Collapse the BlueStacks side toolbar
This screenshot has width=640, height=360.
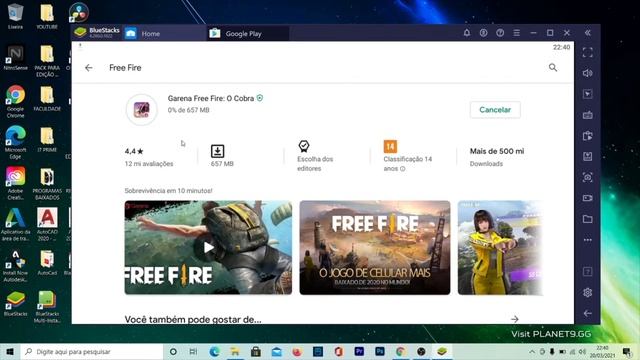click(588, 33)
